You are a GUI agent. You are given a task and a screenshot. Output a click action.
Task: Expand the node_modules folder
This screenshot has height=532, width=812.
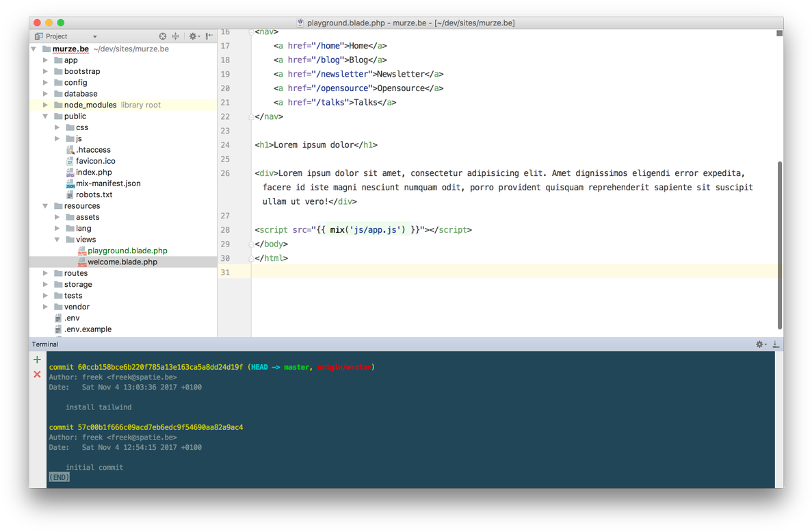coord(46,105)
